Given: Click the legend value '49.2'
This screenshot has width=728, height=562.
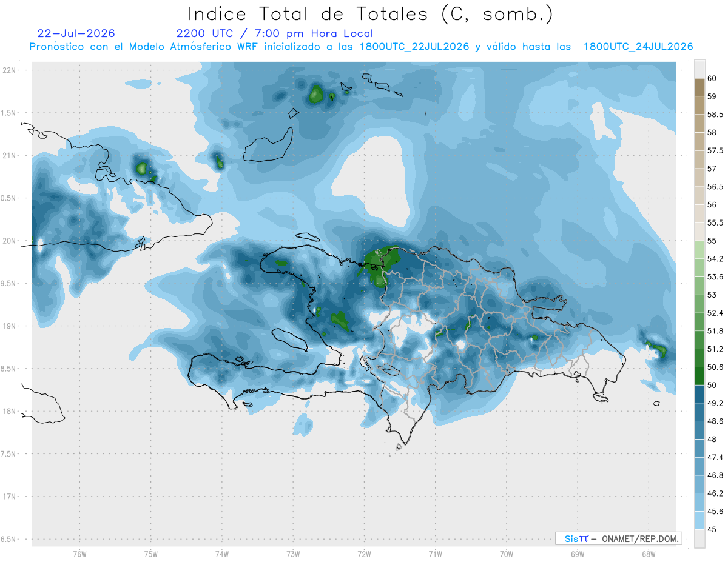Looking at the screenshot, I should pos(715,403).
